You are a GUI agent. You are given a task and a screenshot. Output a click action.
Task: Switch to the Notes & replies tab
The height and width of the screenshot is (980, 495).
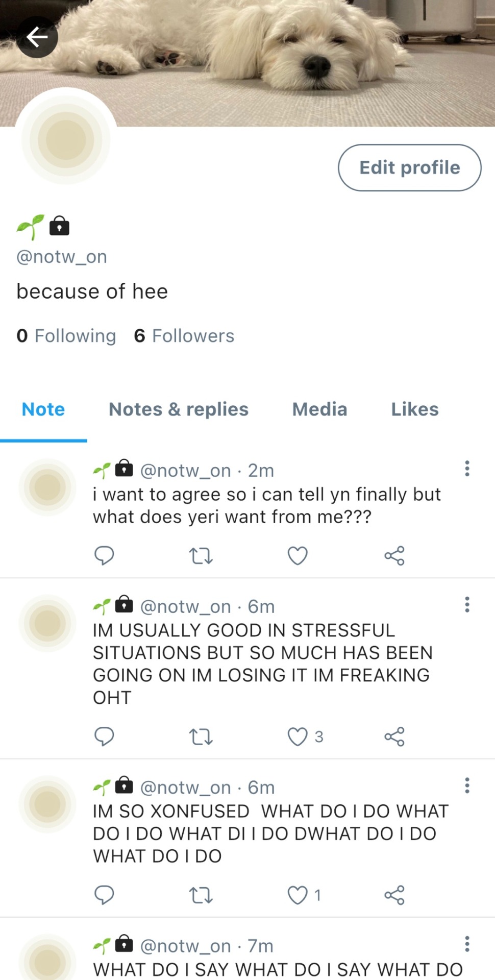tap(179, 409)
